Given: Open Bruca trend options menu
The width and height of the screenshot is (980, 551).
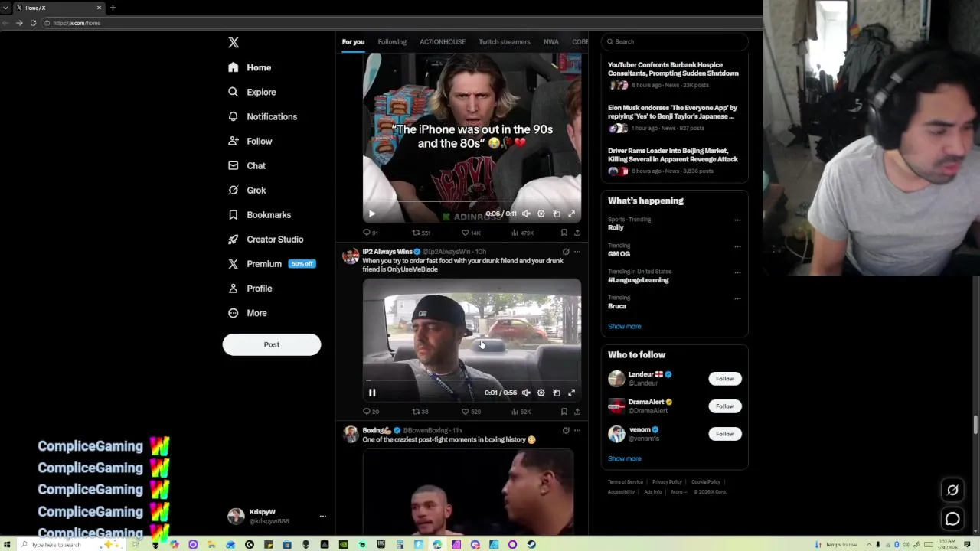Looking at the screenshot, I should [x=737, y=298].
